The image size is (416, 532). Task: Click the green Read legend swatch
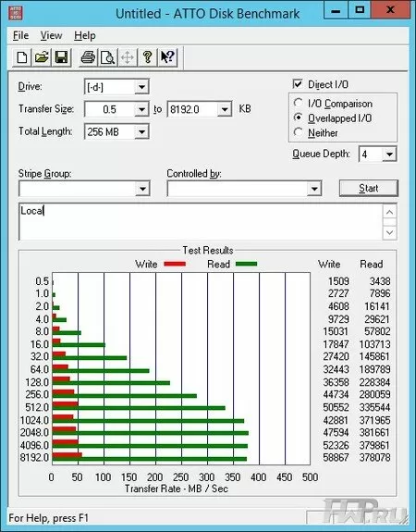pyautogui.click(x=246, y=264)
